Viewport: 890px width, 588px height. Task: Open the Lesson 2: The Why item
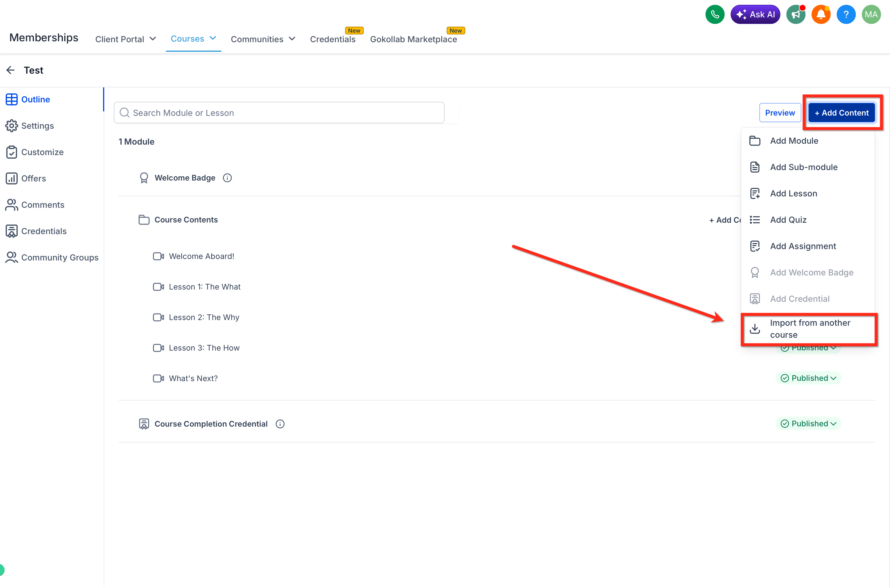point(204,317)
